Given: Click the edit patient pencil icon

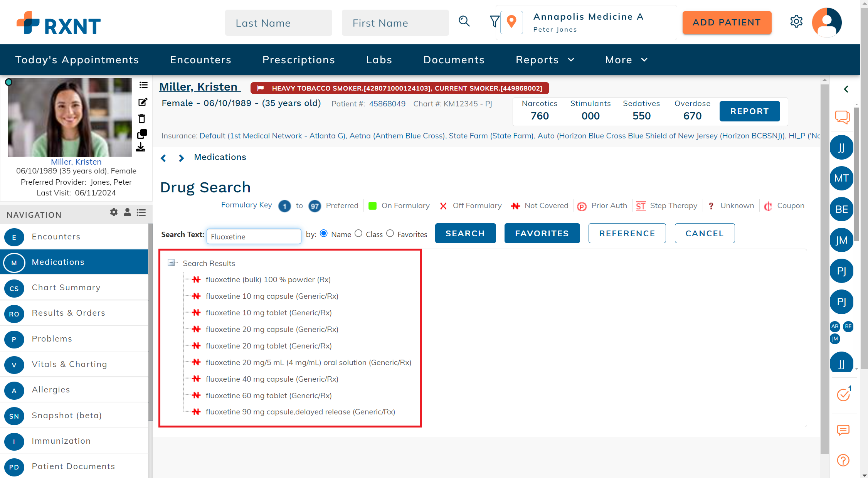Looking at the screenshot, I should (143, 102).
